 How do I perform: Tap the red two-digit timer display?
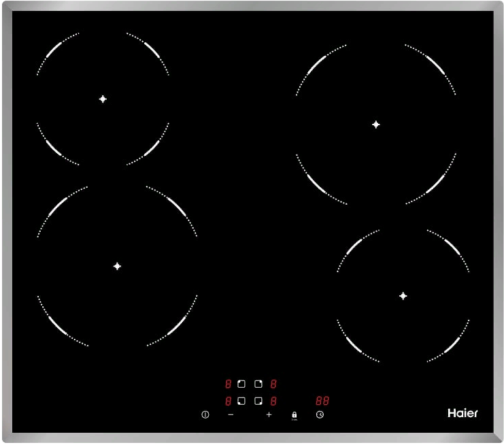coord(322,401)
